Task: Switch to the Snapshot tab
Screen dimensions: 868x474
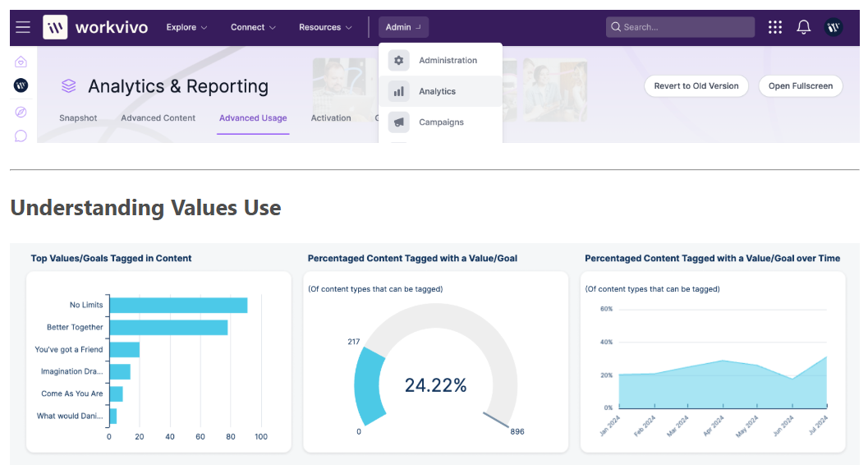Action: [x=78, y=117]
